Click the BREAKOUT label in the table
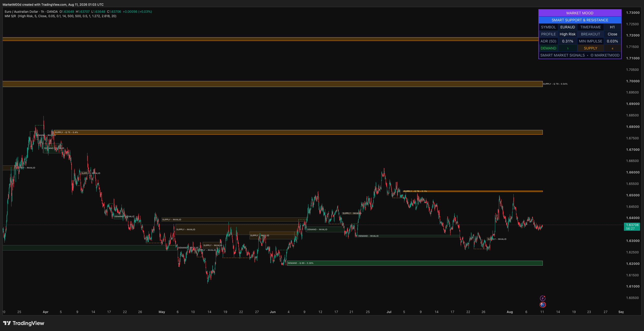 coord(590,34)
